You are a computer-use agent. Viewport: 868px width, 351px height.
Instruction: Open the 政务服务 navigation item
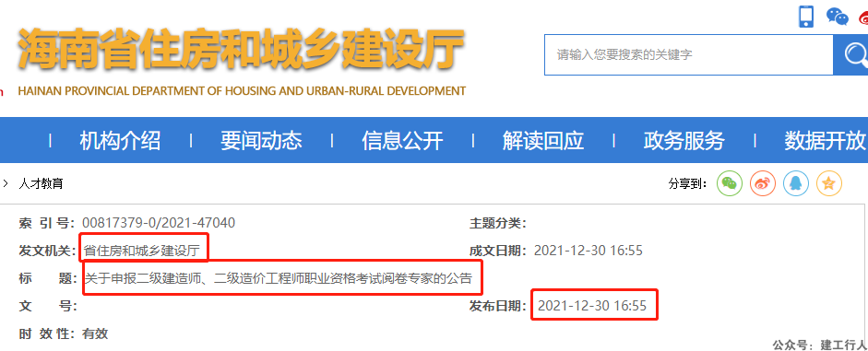pyautogui.click(x=684, y=140)
